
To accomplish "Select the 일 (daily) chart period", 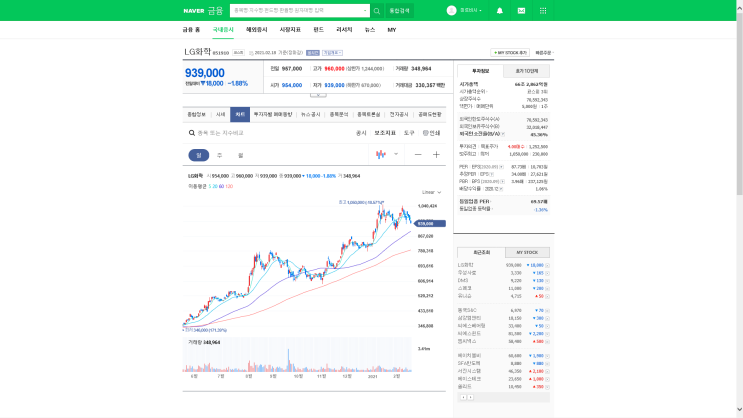I will click(199, 155).
